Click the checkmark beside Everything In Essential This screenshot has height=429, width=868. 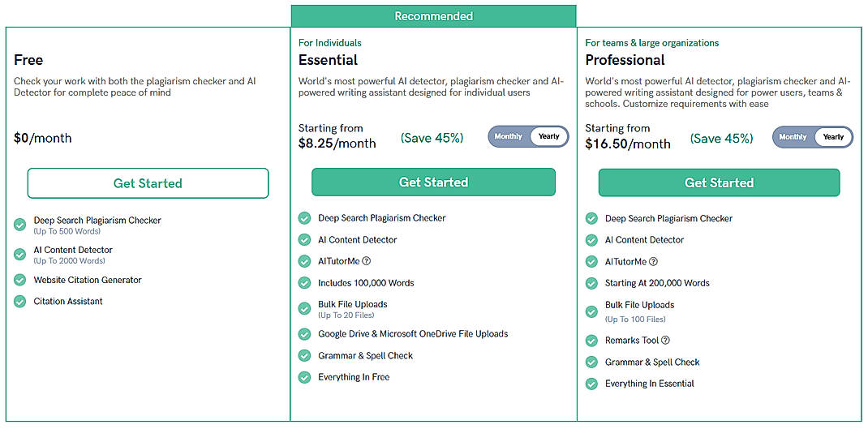click(591, 384)
